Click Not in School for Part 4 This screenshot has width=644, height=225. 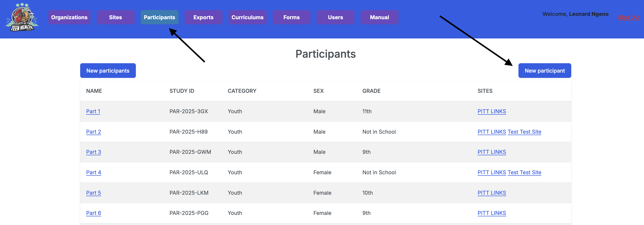(379, 172)
